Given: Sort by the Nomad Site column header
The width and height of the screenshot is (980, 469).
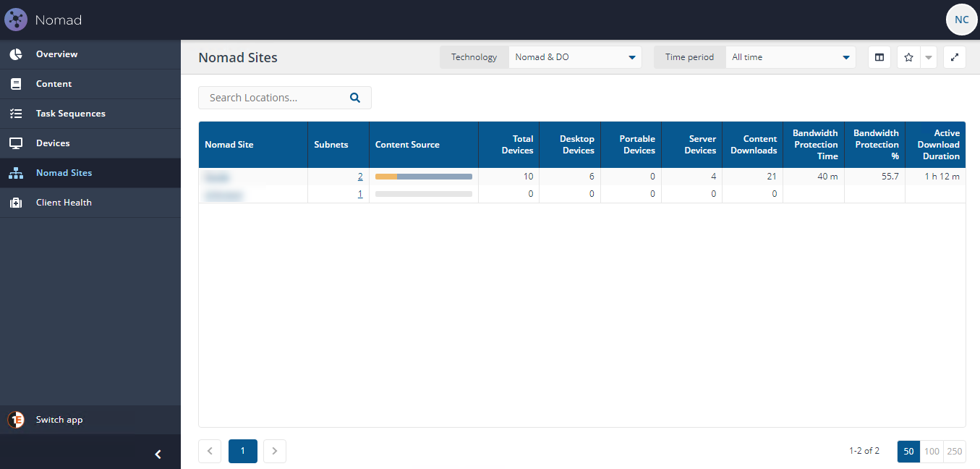Looking at the screenshot, I should pos(253,145).
